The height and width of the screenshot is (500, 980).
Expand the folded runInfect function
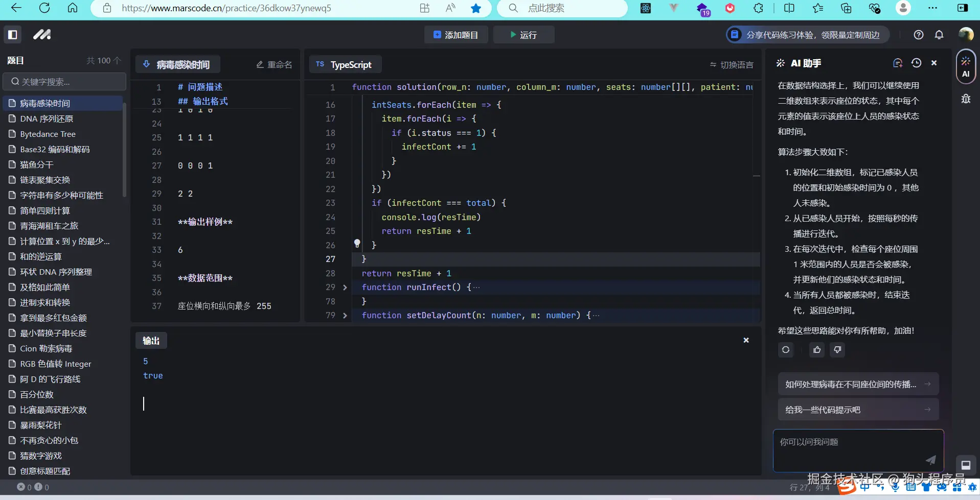pyautogui.click(x=345, y=288)
